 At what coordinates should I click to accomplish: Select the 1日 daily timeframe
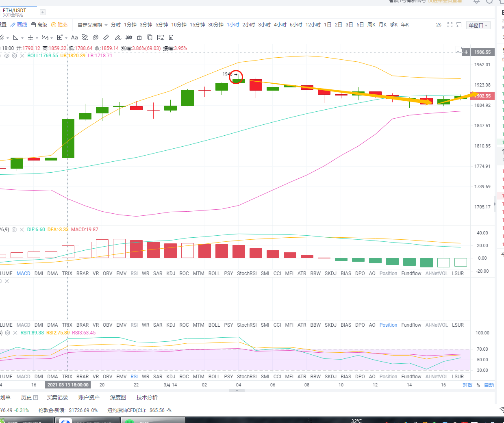[327, 24]
